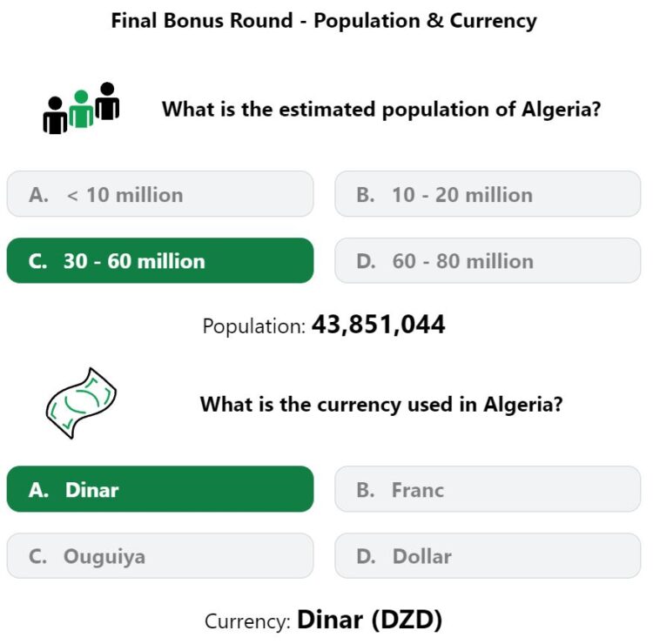
Task: Click the top-right black person figure
Action: pos(107,101)
